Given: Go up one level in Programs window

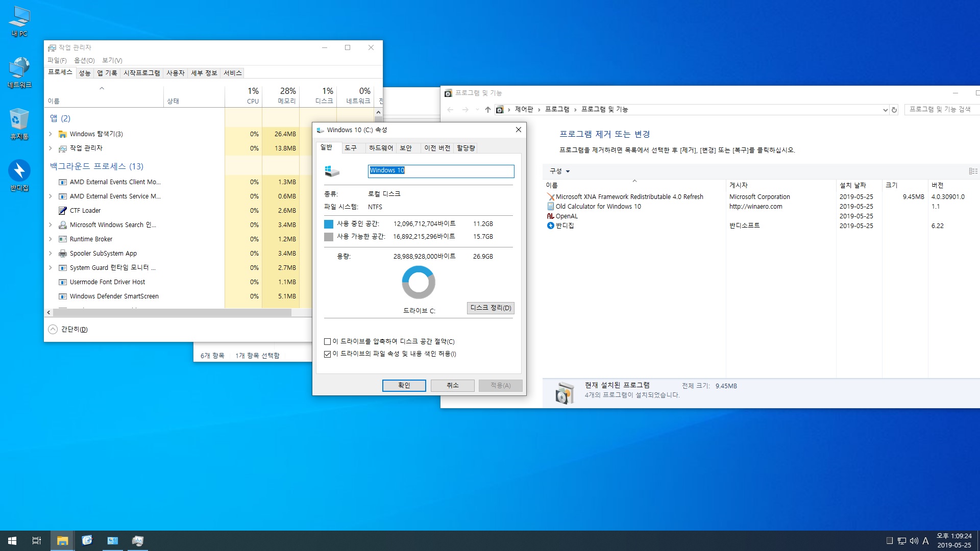Looking at the screenshot, I should point(488,110).
